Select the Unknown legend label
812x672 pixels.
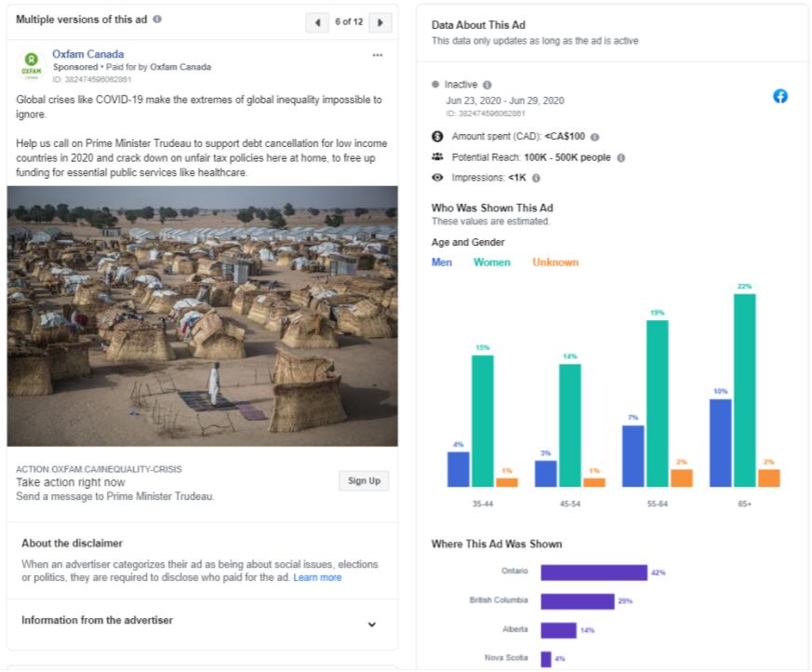pos(555,262)
